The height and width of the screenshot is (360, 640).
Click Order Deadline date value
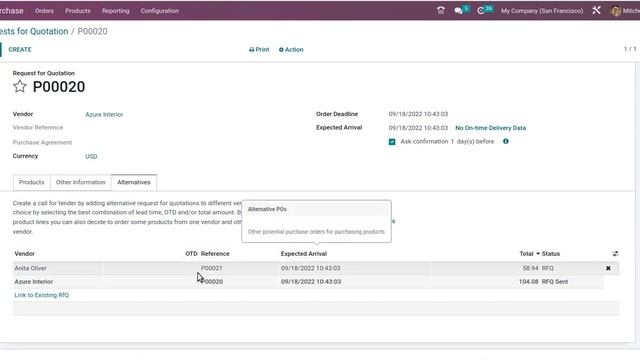pyautogui.click(x=418, y=114)
